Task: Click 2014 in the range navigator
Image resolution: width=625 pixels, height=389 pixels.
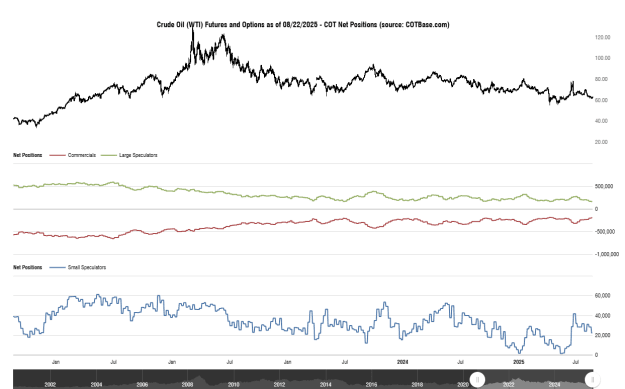Action: (x=325, y=385)
